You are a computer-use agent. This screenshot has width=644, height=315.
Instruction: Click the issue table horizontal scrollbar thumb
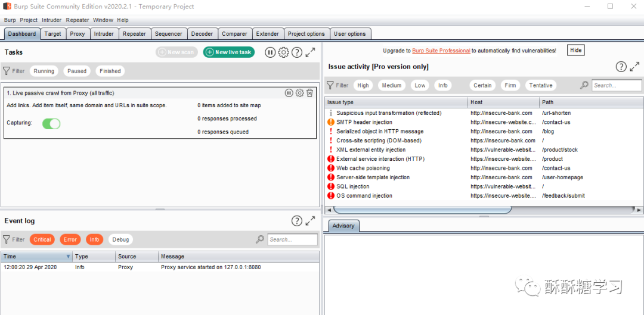coord(423,210)
